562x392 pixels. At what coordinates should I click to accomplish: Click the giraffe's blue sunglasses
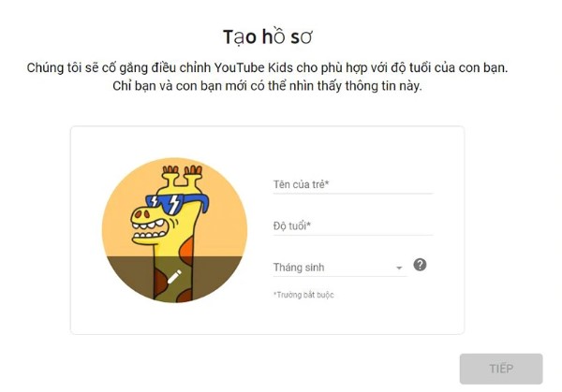tap(177, 203)
